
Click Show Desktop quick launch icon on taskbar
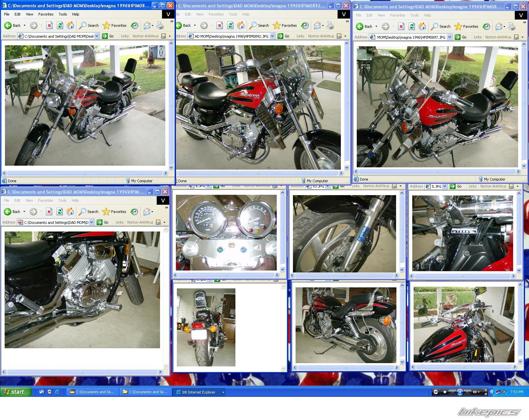(x=42, y=392)
